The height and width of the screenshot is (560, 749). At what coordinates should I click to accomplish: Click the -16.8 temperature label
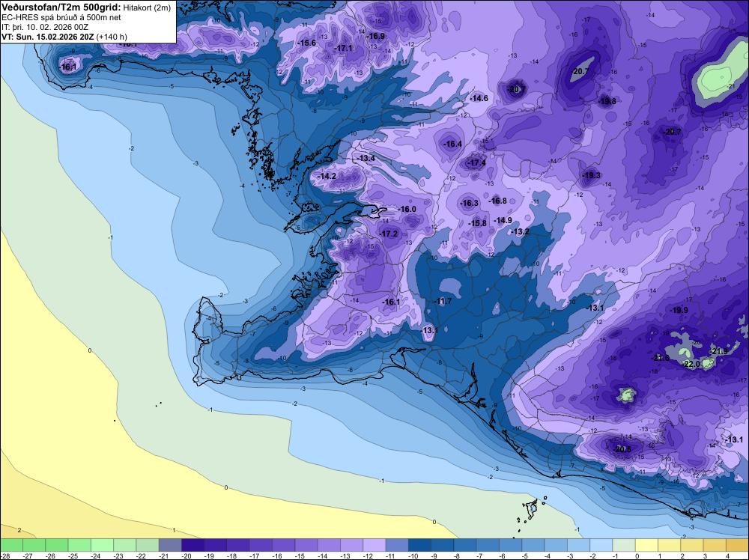498,201
